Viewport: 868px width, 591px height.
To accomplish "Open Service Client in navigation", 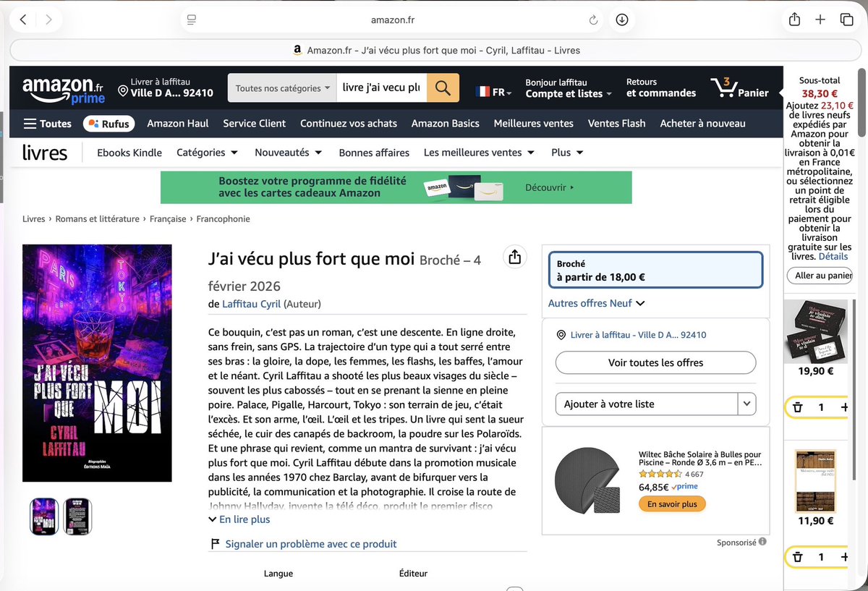I will click(x=255, y=124).
